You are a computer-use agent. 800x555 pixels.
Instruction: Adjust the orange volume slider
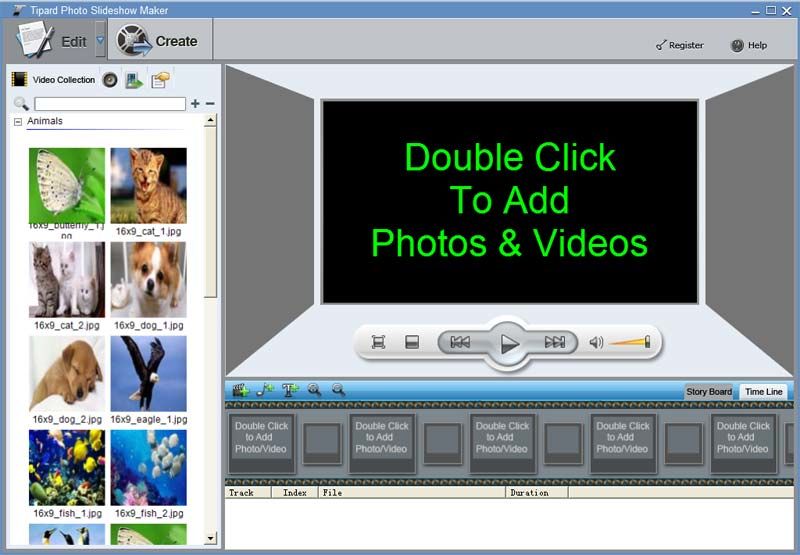630,342
